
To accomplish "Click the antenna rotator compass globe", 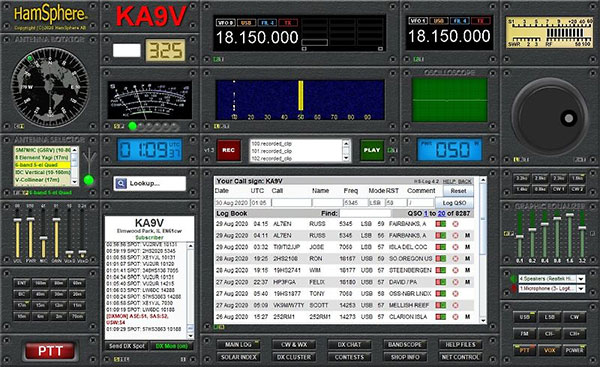I will (50, 88).
